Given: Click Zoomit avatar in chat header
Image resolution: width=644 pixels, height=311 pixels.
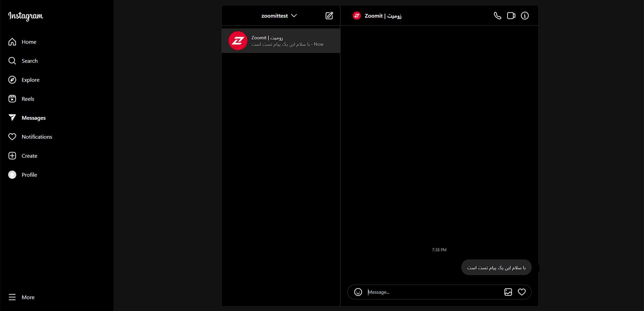Looking at the screenshot, I should (x=357, y=16).
